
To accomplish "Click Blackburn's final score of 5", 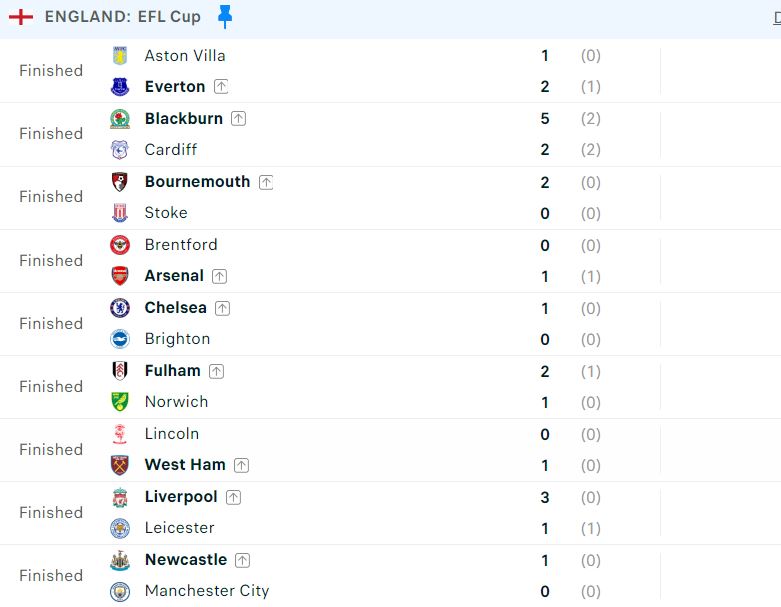I will point(545,119).
